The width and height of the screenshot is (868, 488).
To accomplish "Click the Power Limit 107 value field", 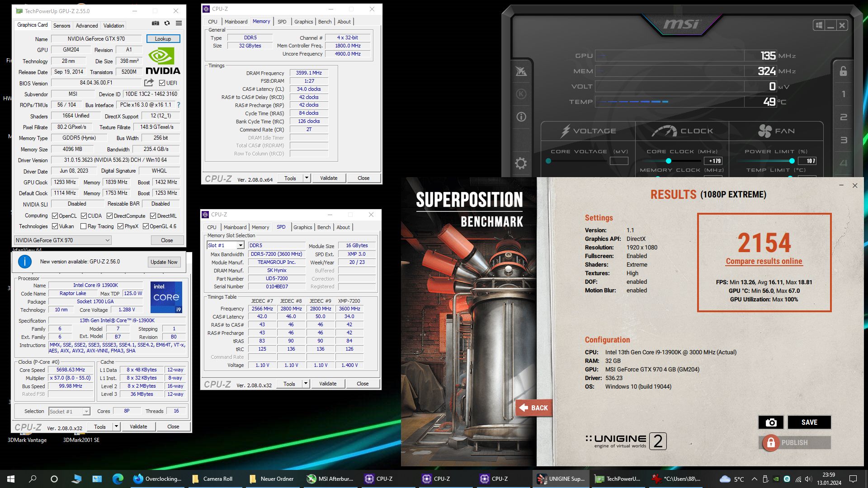I will 807,161.
